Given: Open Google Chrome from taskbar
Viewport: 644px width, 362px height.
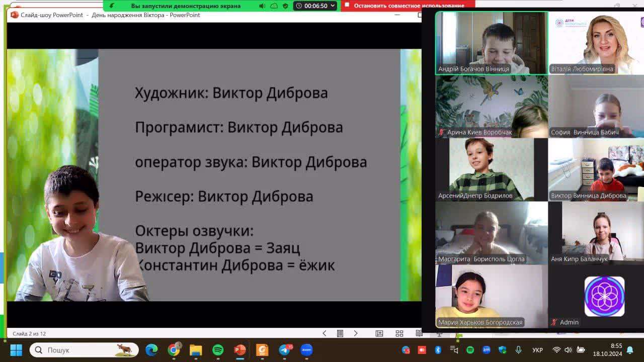Looking at the screenshot, I should click(x=174, y=350).
